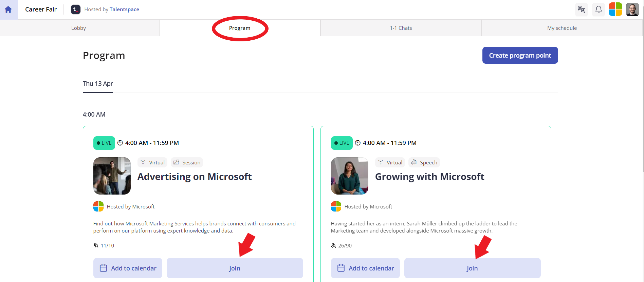644x282 pixels.
Task: Add Advertising on Microsoft to calendar
Action: (x=128, y=268)
